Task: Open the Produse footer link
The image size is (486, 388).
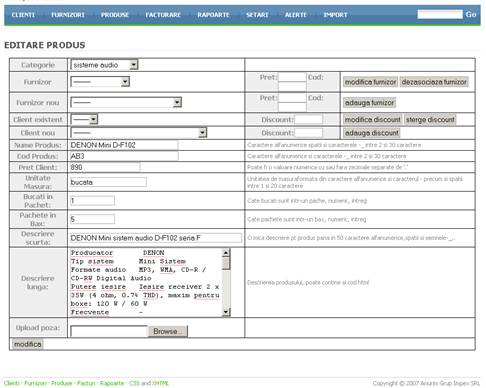Action: coord(61,383)
